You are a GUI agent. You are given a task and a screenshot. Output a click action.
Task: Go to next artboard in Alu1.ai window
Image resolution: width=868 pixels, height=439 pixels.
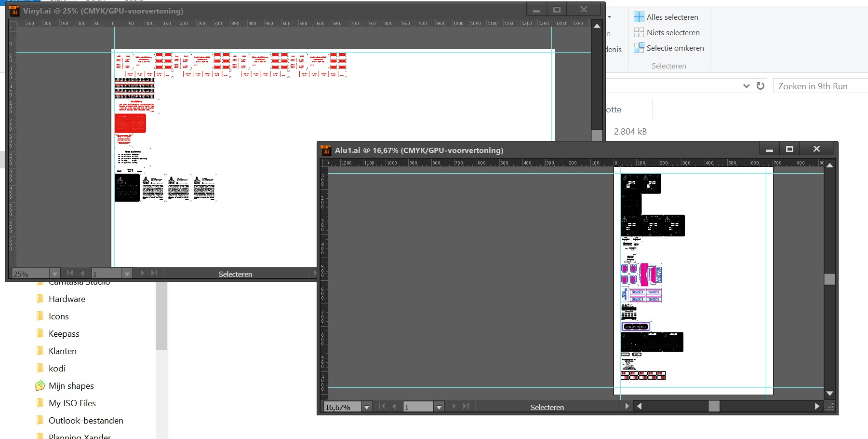(x=454, y=406)
